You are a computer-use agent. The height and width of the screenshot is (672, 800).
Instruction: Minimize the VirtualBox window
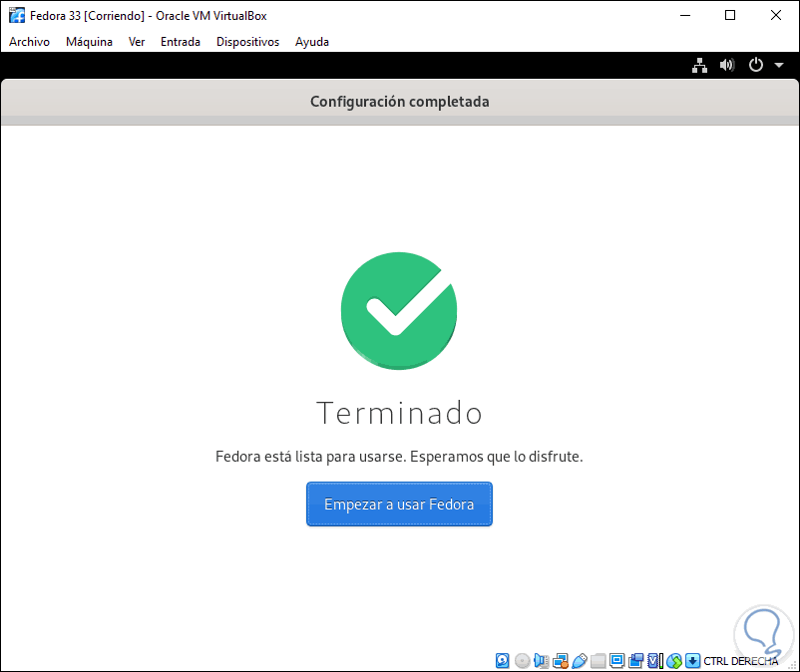[685, 15]
